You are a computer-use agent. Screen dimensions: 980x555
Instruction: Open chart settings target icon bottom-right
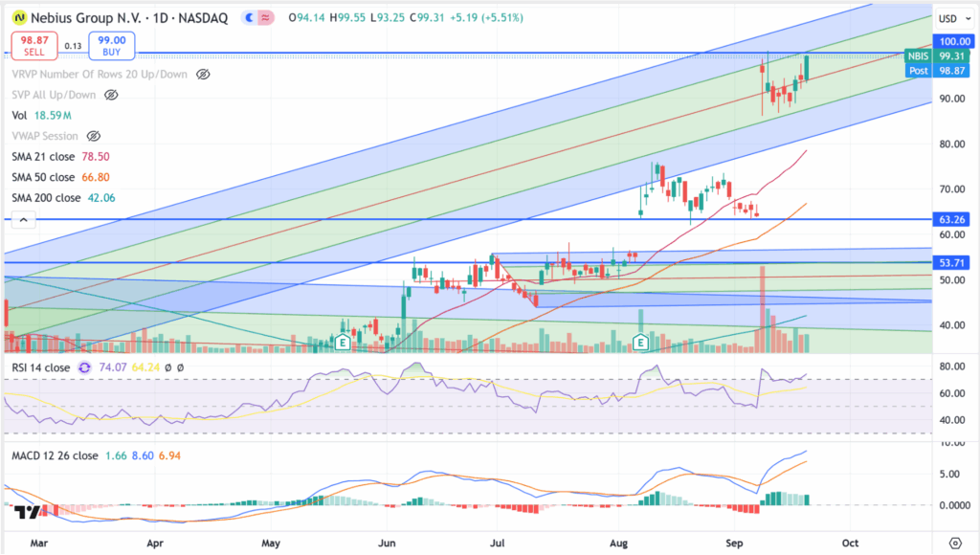coord(954,543)
